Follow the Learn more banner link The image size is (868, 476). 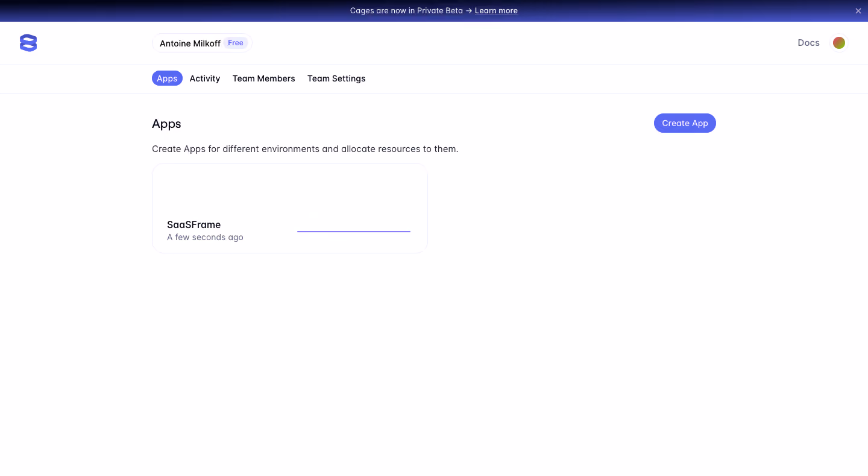click(496, 11)
